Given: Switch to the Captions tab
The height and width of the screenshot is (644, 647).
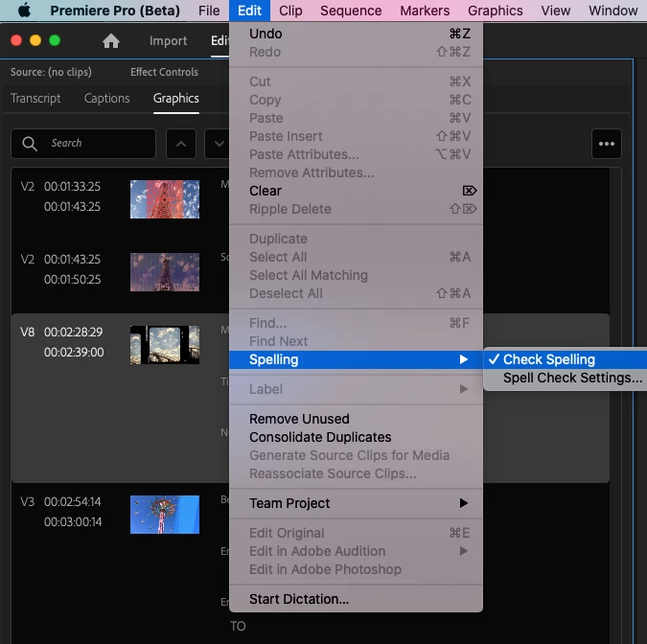Looking at the screenshot, I should click(106, 98).
